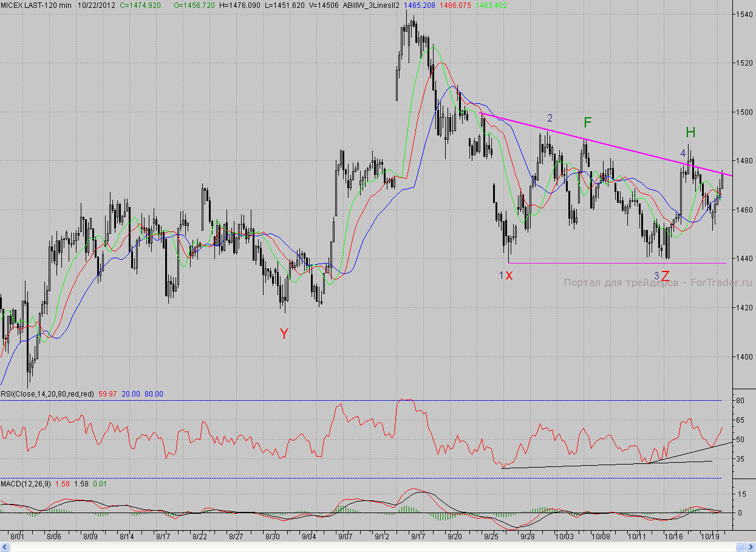This screenshot has height=552, width=756.
Task: Click the red X annotation below the support line
Action: tap(509, 276)
